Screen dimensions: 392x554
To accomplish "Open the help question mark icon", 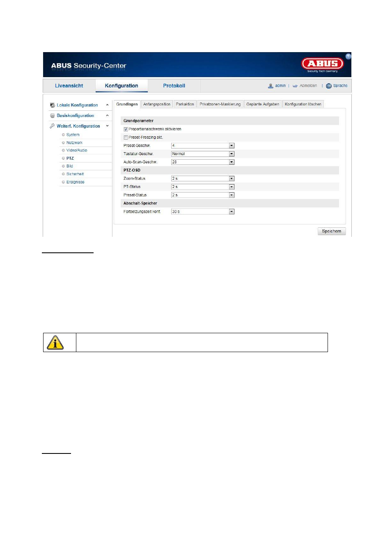I will coord(348,56).
